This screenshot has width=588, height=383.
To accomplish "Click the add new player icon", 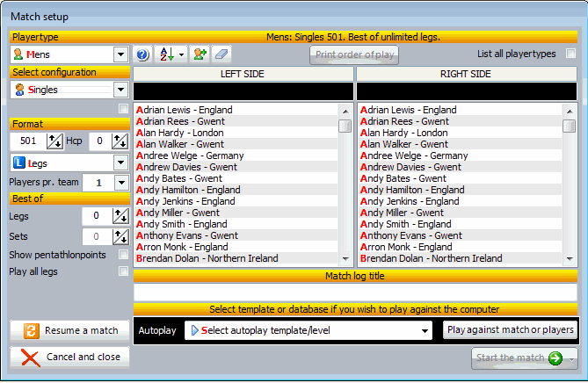I will click(x=200, y=54).
